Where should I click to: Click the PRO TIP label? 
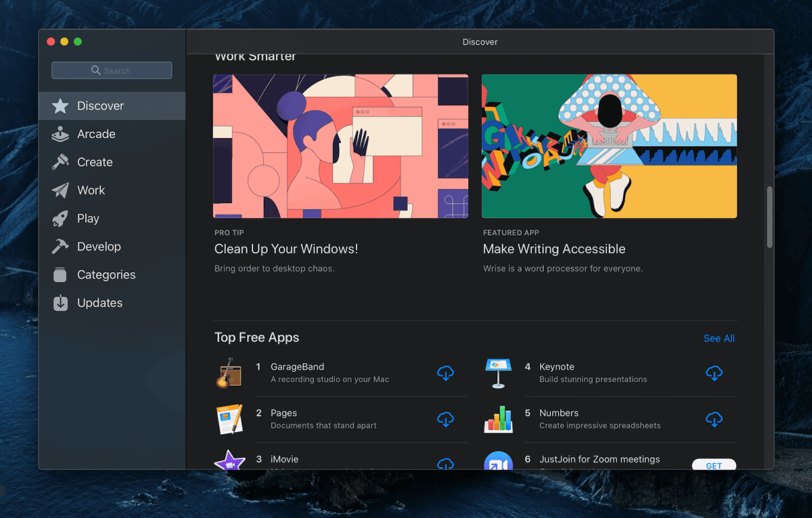(229, 233)
